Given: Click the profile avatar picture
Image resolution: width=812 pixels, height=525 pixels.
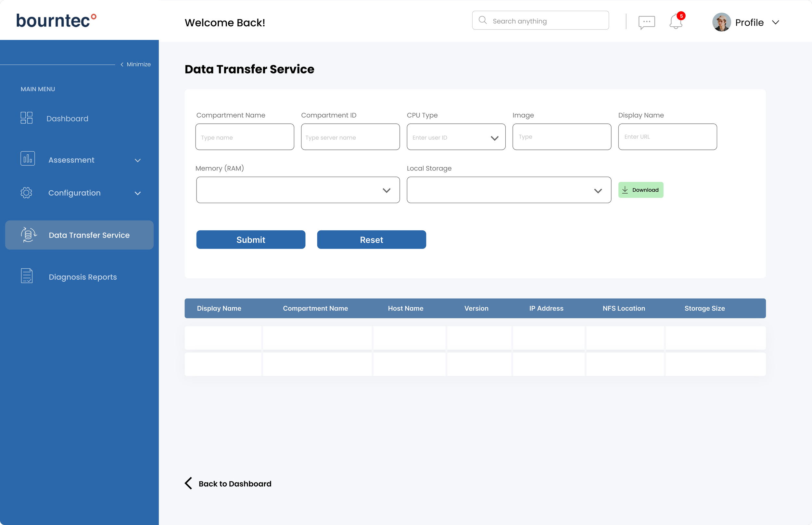Looking at the screenshot, I should tap(721, 22).
